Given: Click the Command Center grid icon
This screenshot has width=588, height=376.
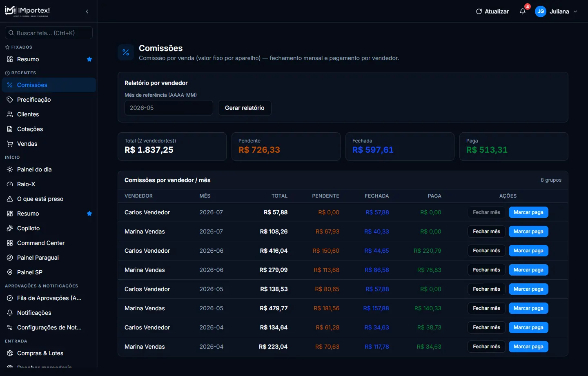Looking at the screenshot, I should point(10,243).
